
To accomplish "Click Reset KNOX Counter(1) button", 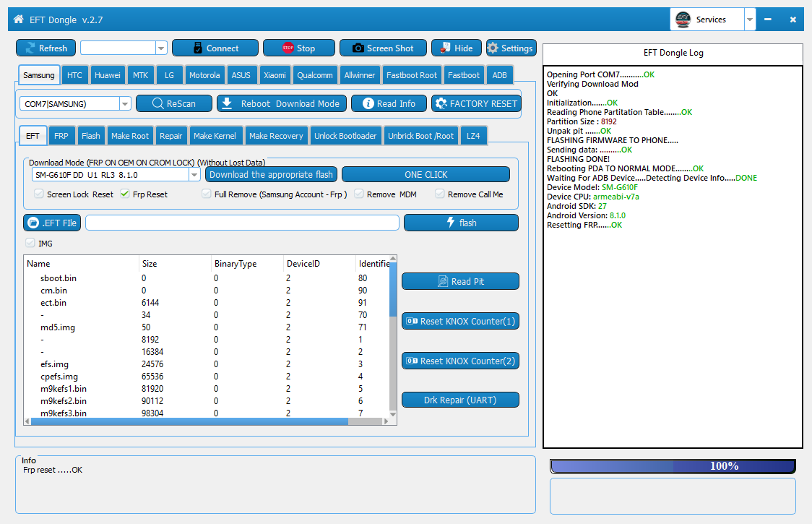I will (x=460, y=321).
